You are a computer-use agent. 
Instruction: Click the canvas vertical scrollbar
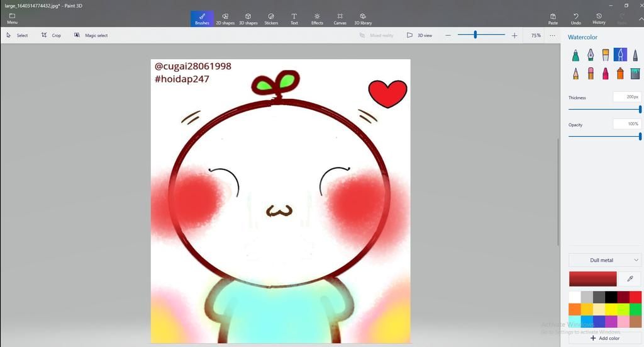pyautogui.click(x=558, y=192)
